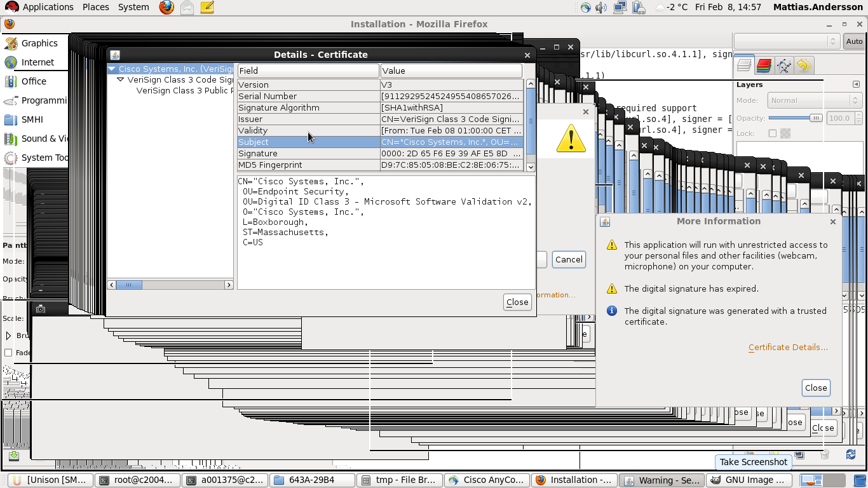Screen dimensions: 868x488
Task: Click the certificate tree horizontal scrollbar
Action: click(x=170, y=285)
